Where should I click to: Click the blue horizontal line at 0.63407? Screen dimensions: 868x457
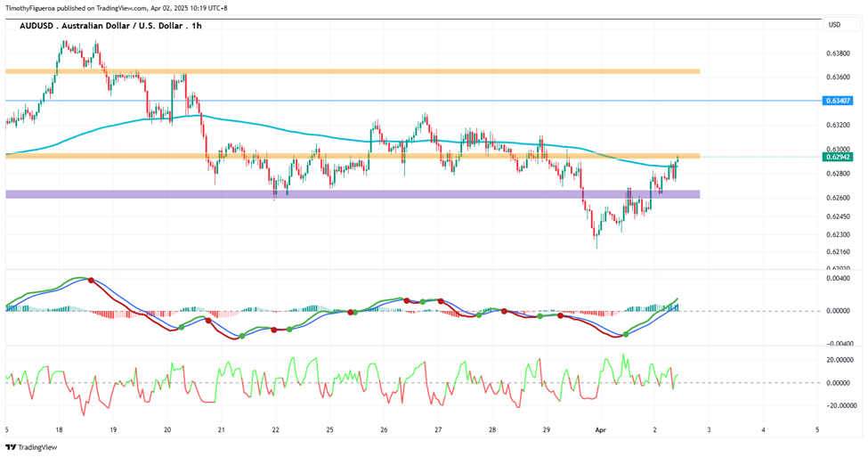414,101
